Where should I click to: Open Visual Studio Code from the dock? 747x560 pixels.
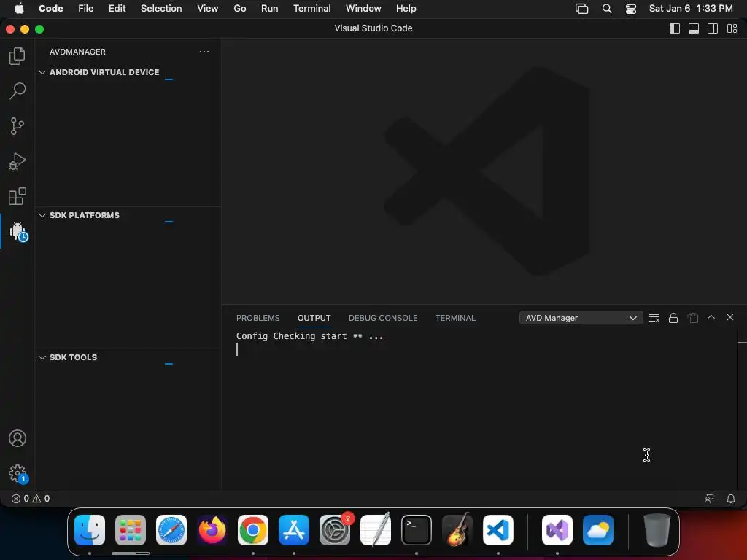(498, 530)
